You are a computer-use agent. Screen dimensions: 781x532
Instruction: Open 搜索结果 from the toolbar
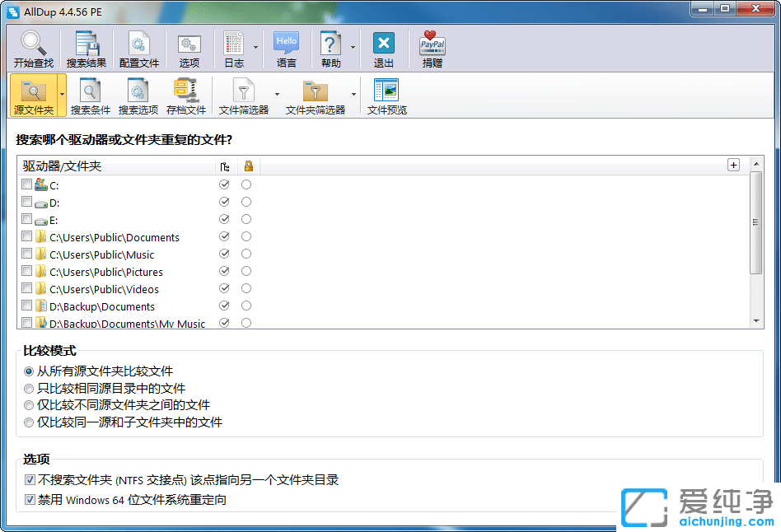point(87,44)
